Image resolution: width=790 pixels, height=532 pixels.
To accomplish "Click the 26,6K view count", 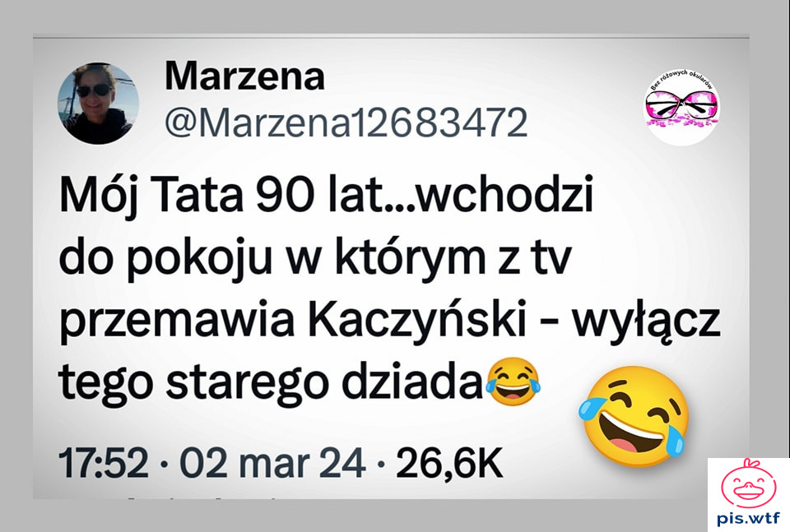I will coord(449,464).
